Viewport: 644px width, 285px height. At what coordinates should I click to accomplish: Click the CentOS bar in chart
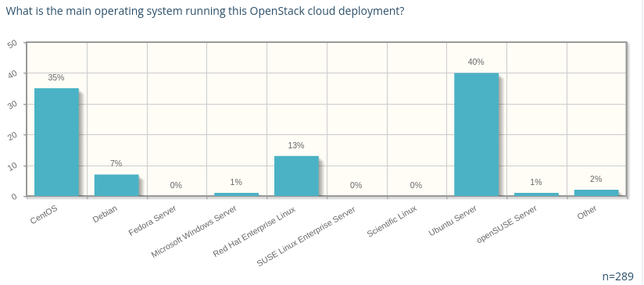click(x=57, y=142)
